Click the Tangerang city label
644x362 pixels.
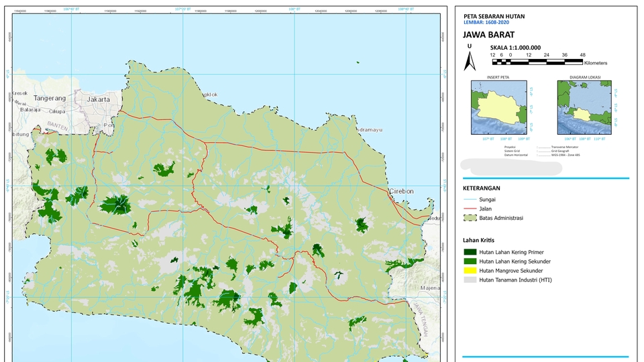[50, 99]
